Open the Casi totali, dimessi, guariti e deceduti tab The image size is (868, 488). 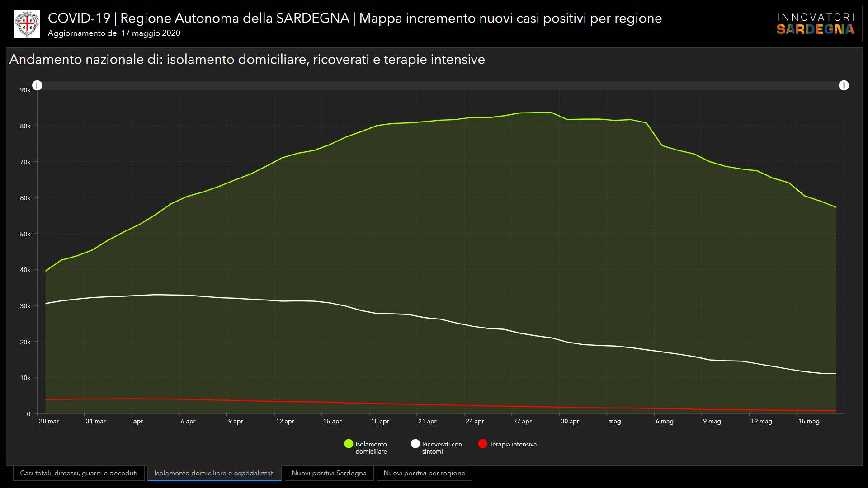pos(79,473)
